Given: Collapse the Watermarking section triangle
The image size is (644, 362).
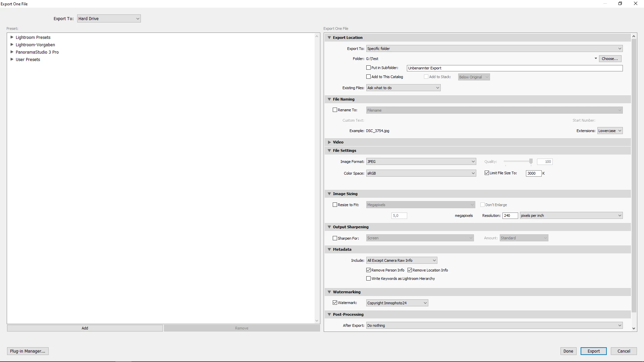Looking at the screenshot, I should click(x=329, y=292).
